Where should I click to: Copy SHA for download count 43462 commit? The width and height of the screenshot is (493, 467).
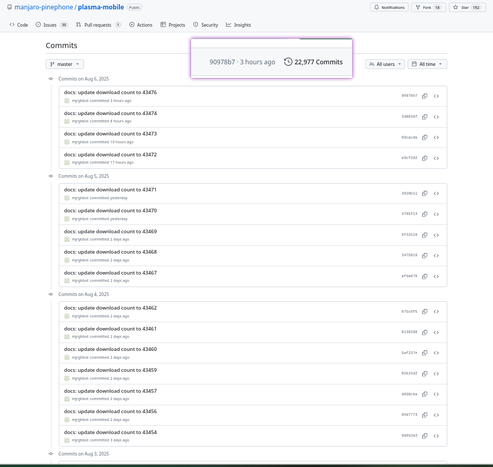(x=425, y=312)
